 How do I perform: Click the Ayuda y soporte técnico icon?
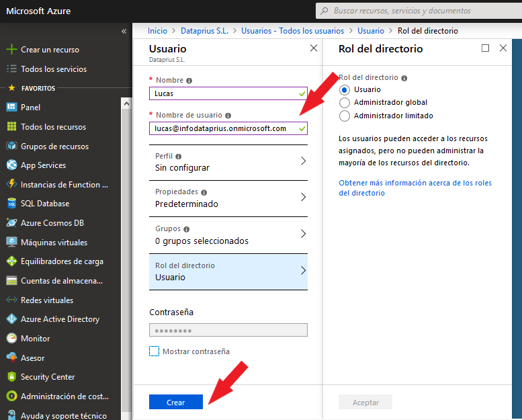(x=11, y=415)
